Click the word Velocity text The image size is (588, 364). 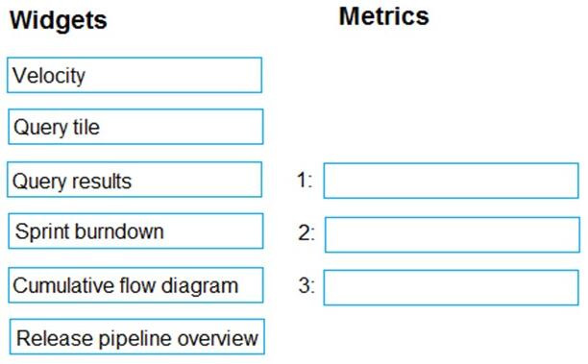coord(49,76)
